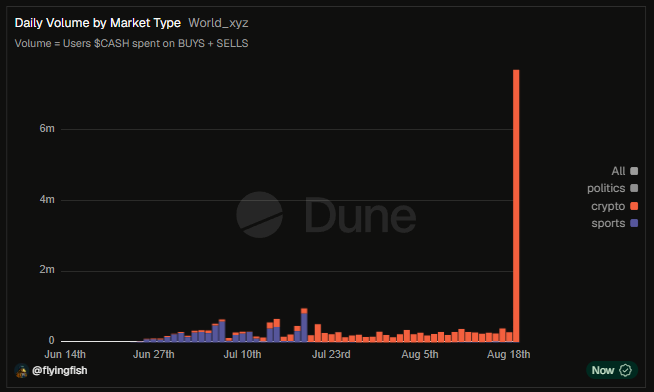Click the verified checkmark icon next to Now
This screenshot has height=392, width=654.
625,370
